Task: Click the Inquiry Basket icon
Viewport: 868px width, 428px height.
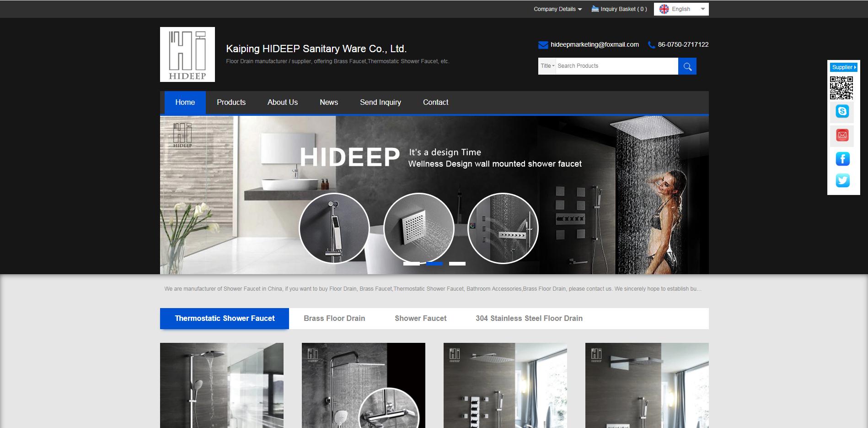Action: pyautogui.click(x=595, y=9)
